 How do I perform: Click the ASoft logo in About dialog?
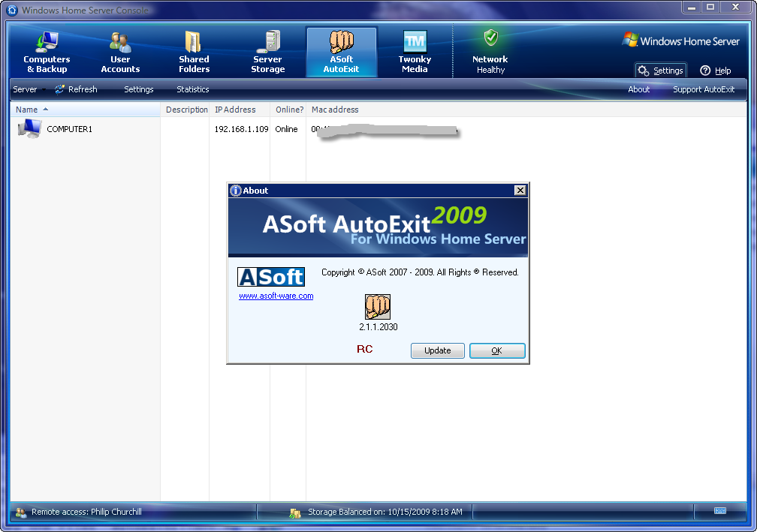pos(271,277)
